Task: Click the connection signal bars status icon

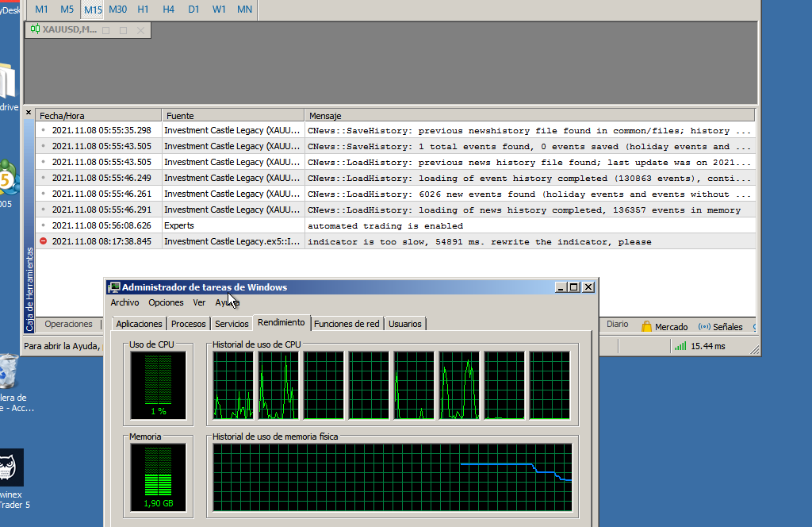Action: [x=680, y=346]
